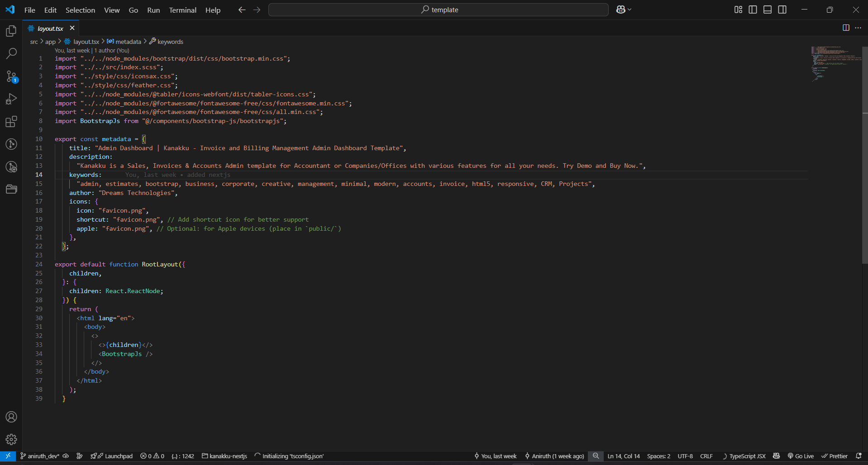Expand the keywords breadcrumb symbol
This screenshot has height=465, width=868.
tap(166, 42)
